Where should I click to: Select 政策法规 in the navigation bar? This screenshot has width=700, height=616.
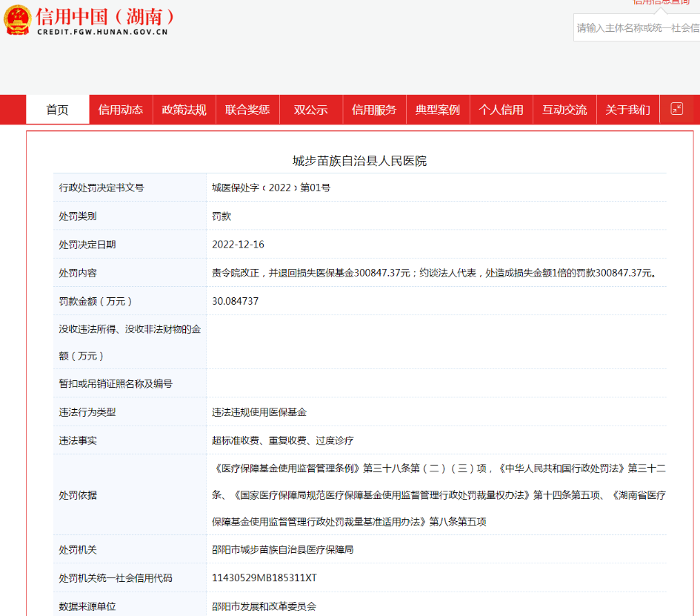click(184, 110)
